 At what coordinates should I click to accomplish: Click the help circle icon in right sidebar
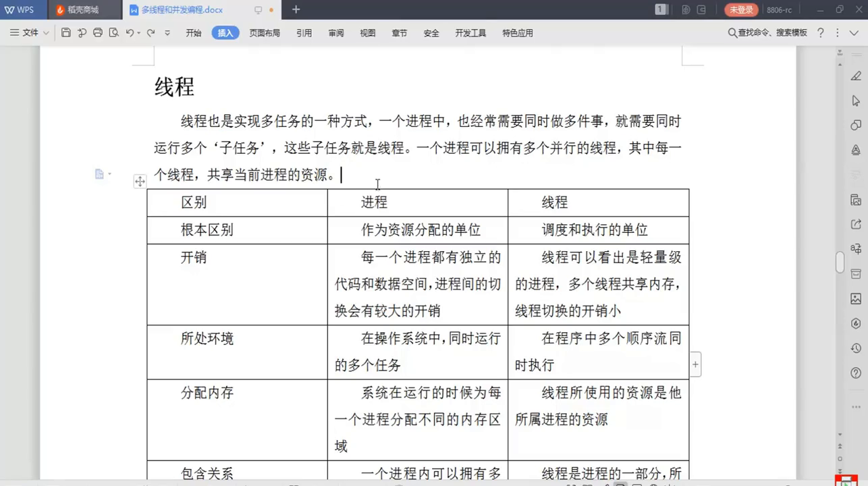[856, 373]
